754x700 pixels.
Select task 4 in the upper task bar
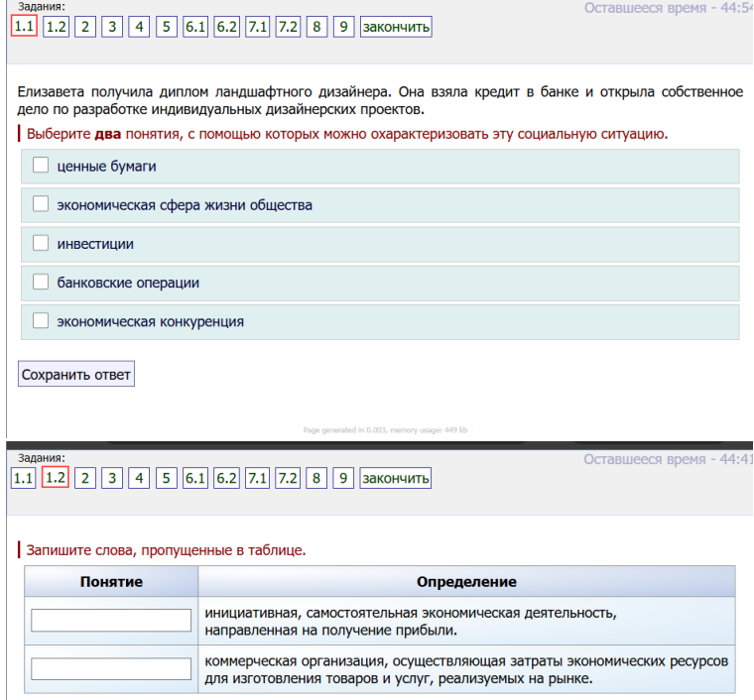pyautogui.click(x=138, y=27)
